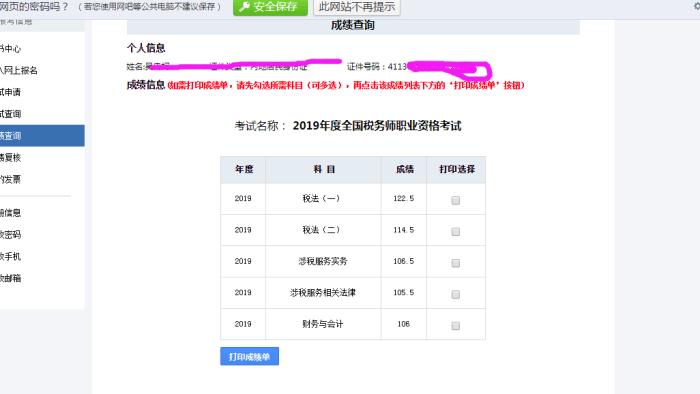This screenshot has height=394, width=700.
Task: Tick the print checkbox for 财务与会计
Action: point(455,326)
